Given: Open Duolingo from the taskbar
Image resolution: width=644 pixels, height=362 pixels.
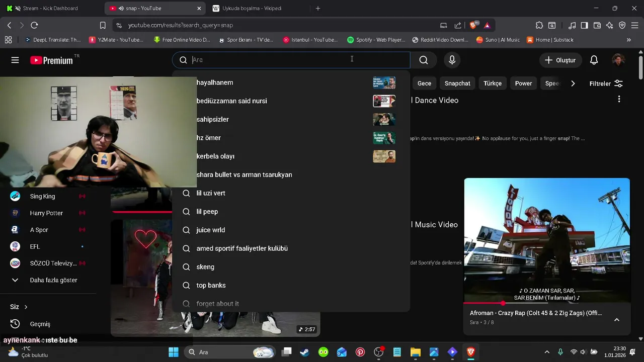Looking at the screenshot, I should tap(324, 352).
